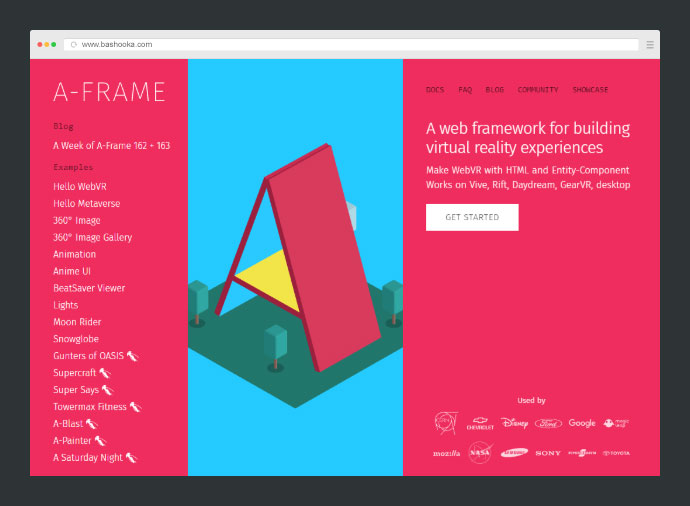The height and width of the screenshot is (506, 690).
Task: Open the A-Painter link
Action: (x=72, y=441)
